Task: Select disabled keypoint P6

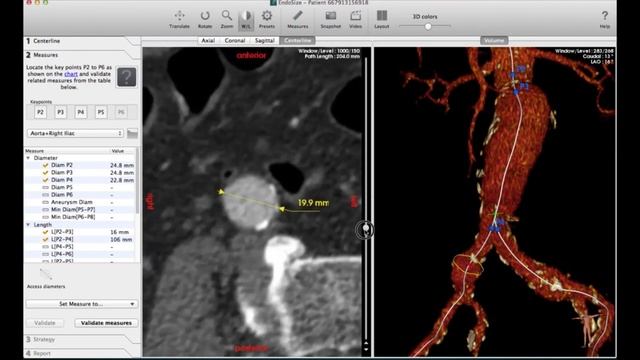Action: 121,112
